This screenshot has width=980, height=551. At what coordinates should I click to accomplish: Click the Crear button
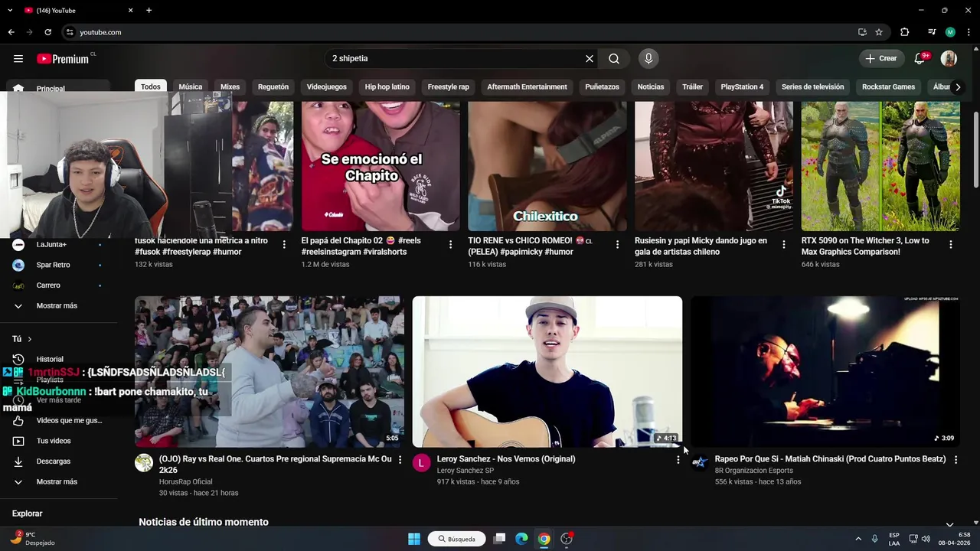(881, 59)
